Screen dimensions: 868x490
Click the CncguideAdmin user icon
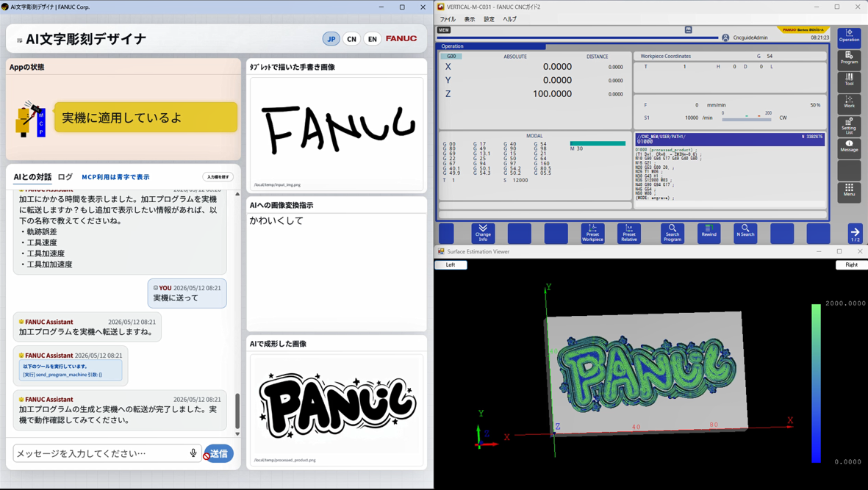click(x=725, y=37)
